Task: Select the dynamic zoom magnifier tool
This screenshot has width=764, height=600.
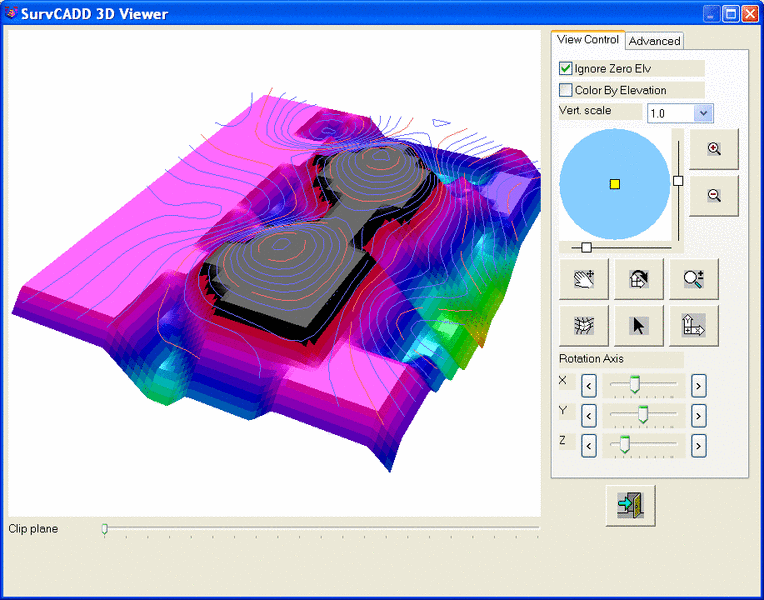Action: (x=694, y=279)
